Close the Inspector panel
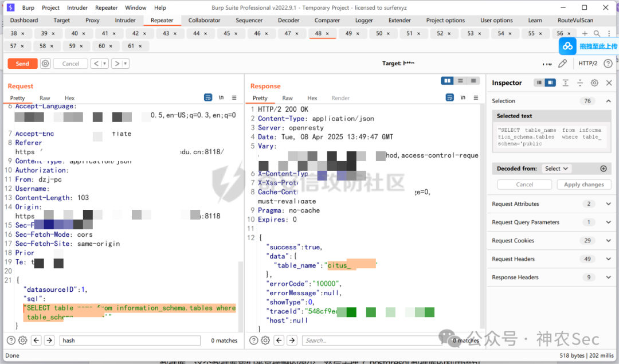The height and width of the screenshot is (364, 619). click(609, 83)
